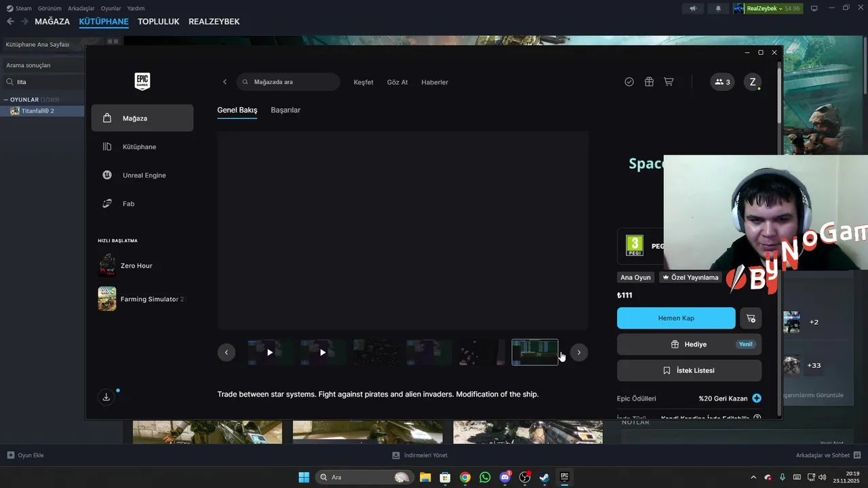Open Steam MAĞAZA tab
868x488 pixels.
52,22
